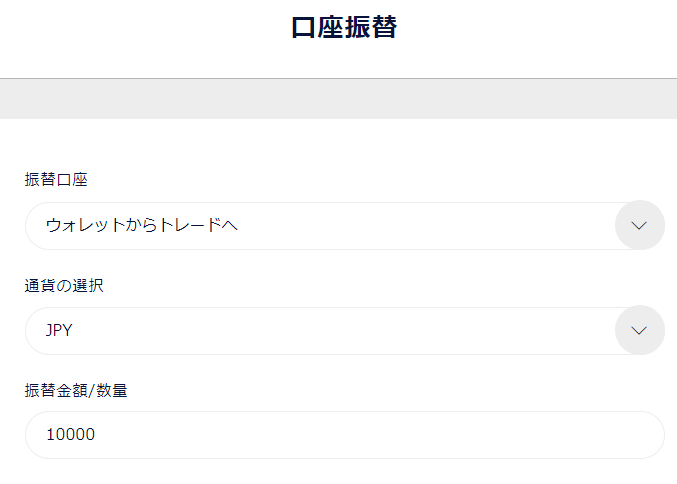
Task: Focus the 振替金額/数量 input field
Action: 344,435
